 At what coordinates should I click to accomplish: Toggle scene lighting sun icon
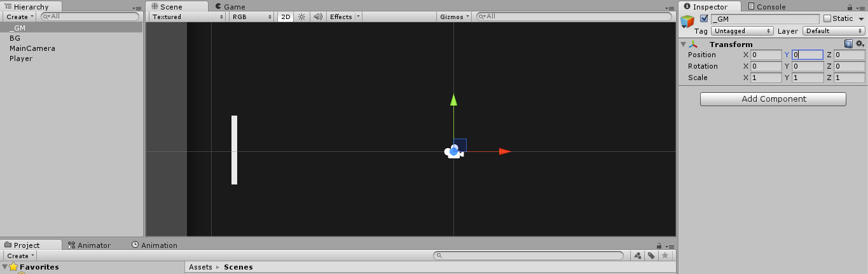point(302,17)
